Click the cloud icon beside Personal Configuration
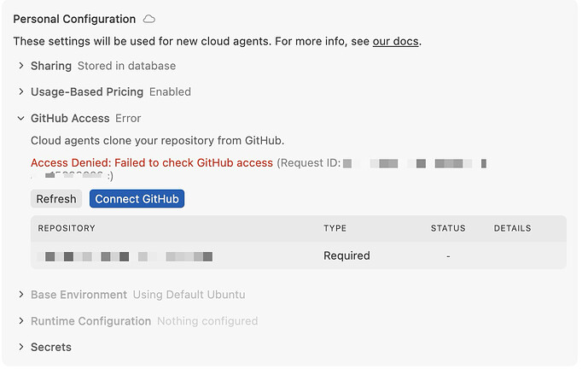The height and width of the screenshot is (375, 588). [149, 19]
